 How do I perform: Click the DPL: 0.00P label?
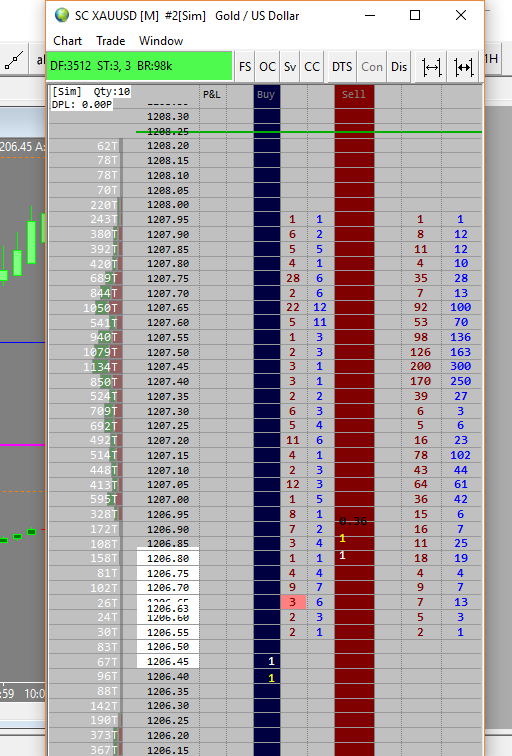pyautogui.click(x=81, y=104)
